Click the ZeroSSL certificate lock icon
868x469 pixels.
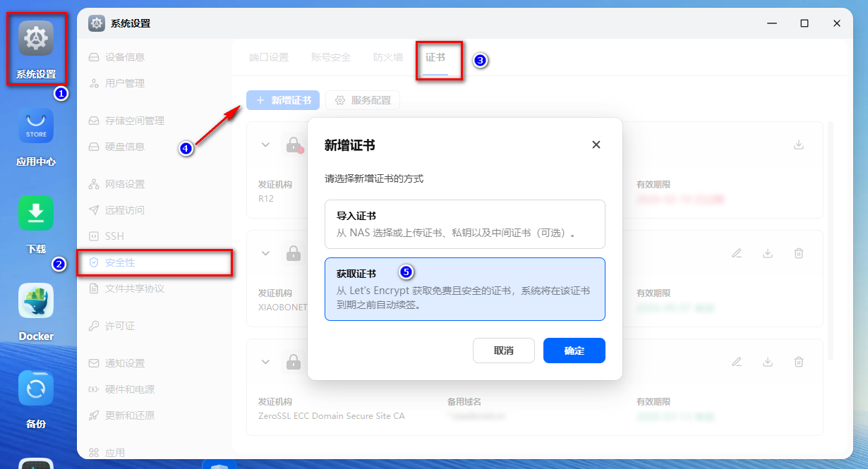coord(294,362)
